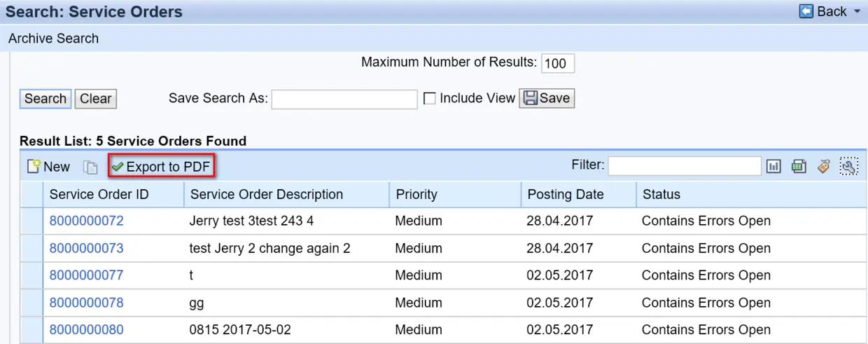868x344 pixels.
Task: Click the "Search: Service Orders" page title
Action: coord(94,12)
